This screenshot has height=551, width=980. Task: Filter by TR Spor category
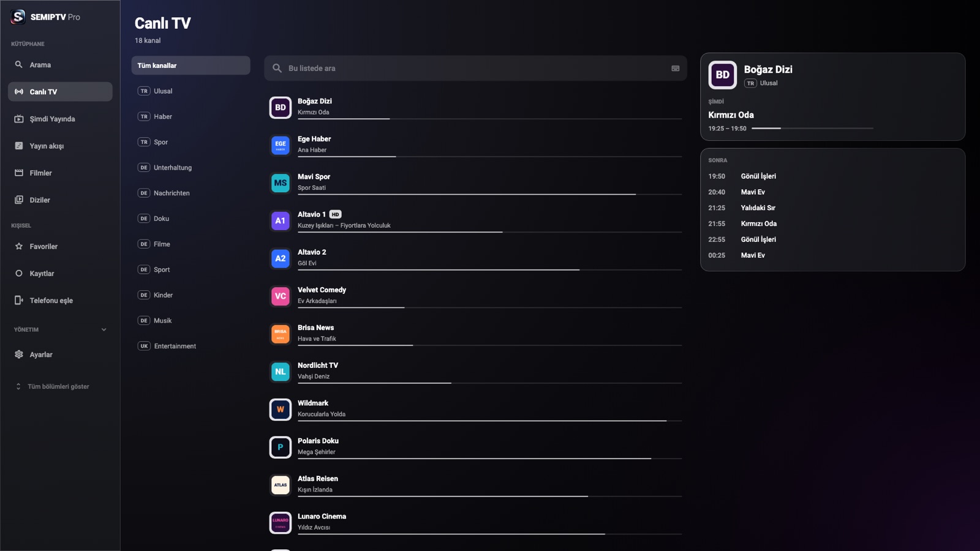pyautogui.click(x=190, y=142)
